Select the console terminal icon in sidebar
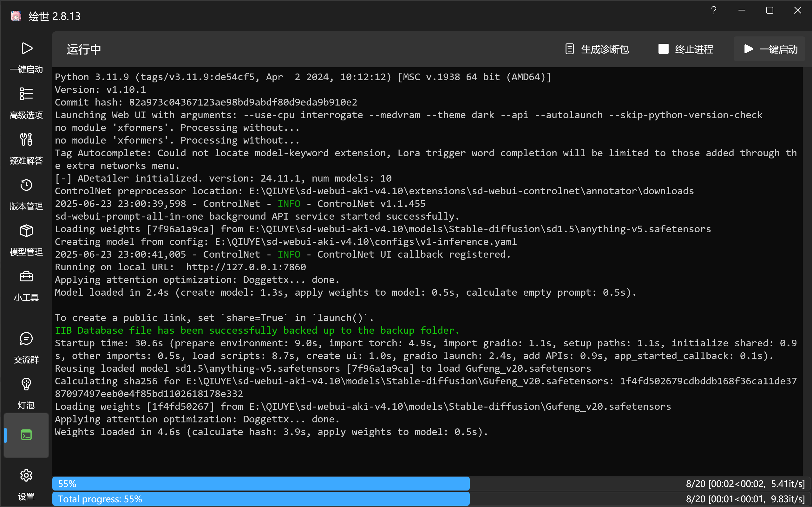The height and width of the screenshot is (507, 812). (x=26, y=434)
